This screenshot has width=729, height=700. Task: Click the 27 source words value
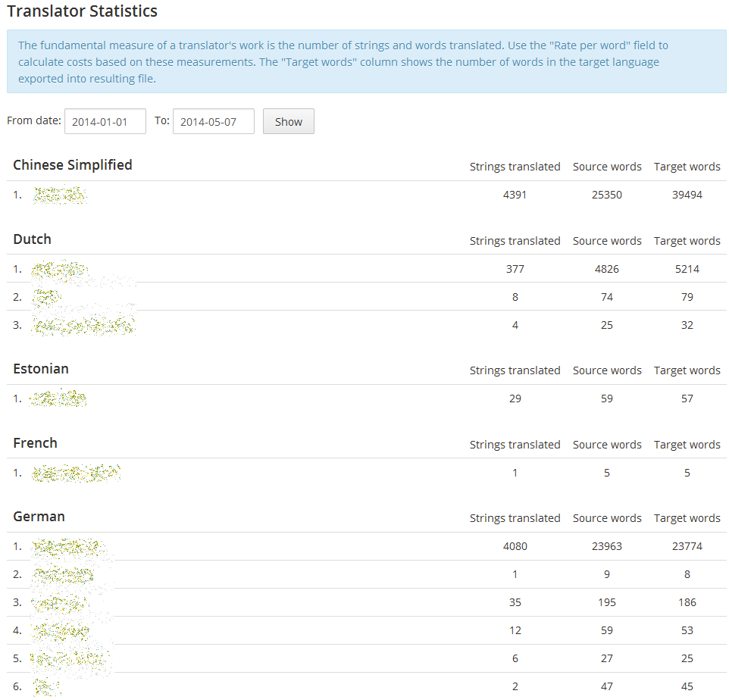point(607,658)
